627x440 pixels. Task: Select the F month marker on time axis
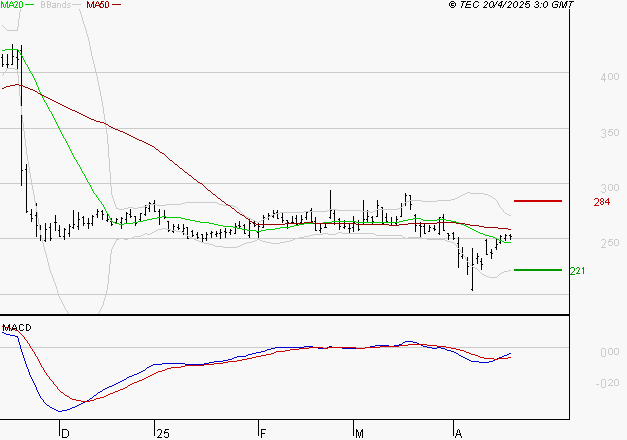click(261, 433)
